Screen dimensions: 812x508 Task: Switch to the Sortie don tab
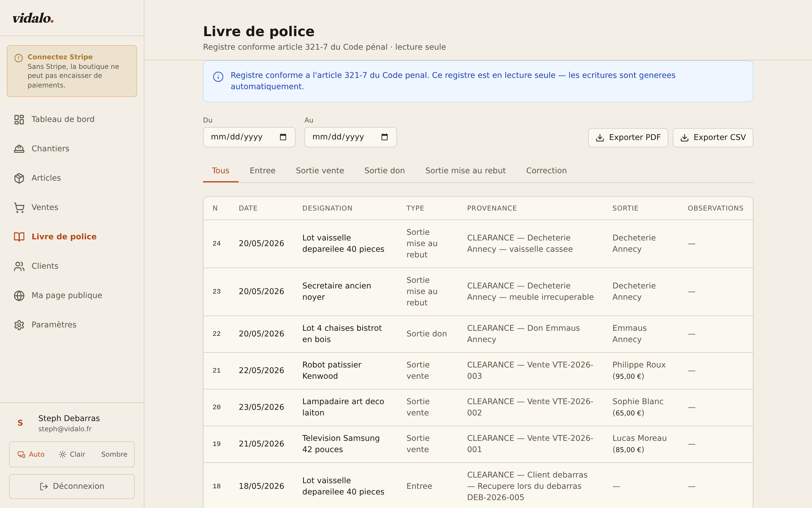[x=385, y=171]
